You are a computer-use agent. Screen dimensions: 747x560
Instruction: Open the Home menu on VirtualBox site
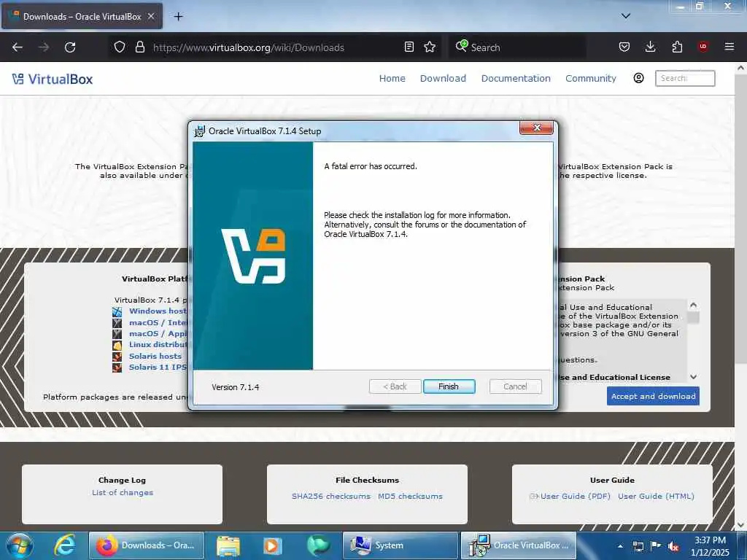392,79
